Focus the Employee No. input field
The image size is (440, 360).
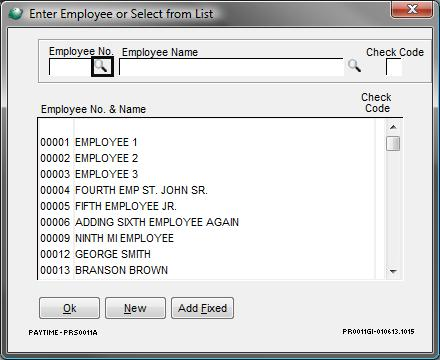click(70, 67)
